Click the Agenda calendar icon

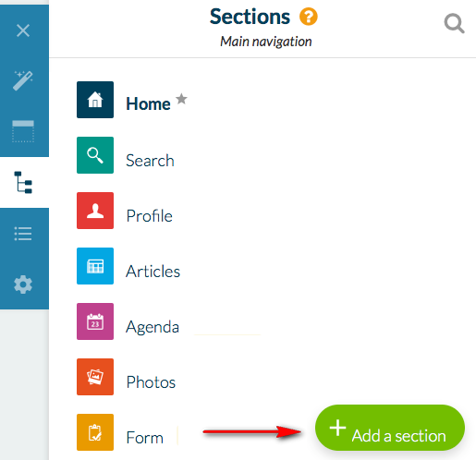[x=95, y=321]
